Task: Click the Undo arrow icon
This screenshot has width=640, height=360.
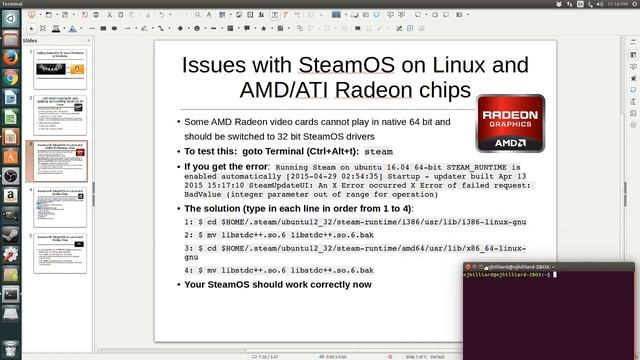Action: (162, 15)
